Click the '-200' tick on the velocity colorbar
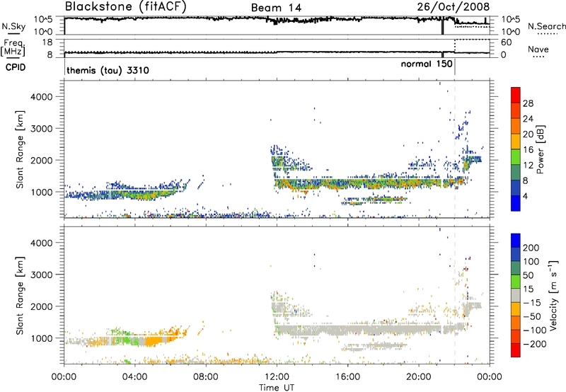 pos(535,344)
